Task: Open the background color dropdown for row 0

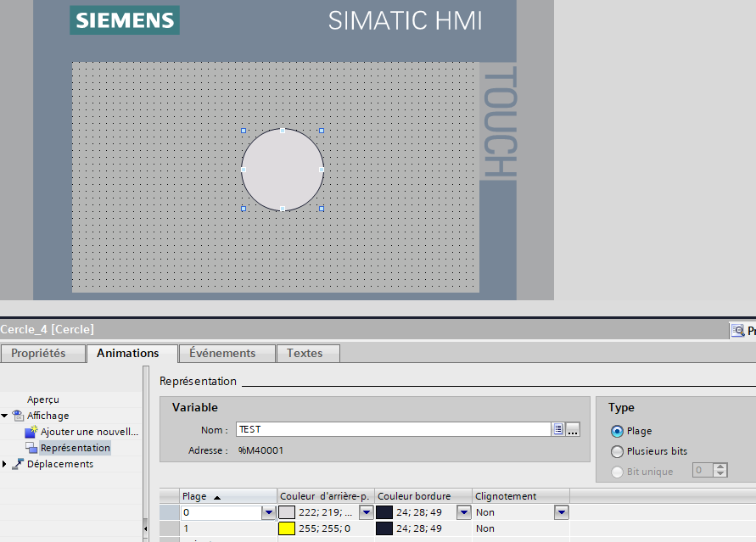Action: click(x=367, y=512)
